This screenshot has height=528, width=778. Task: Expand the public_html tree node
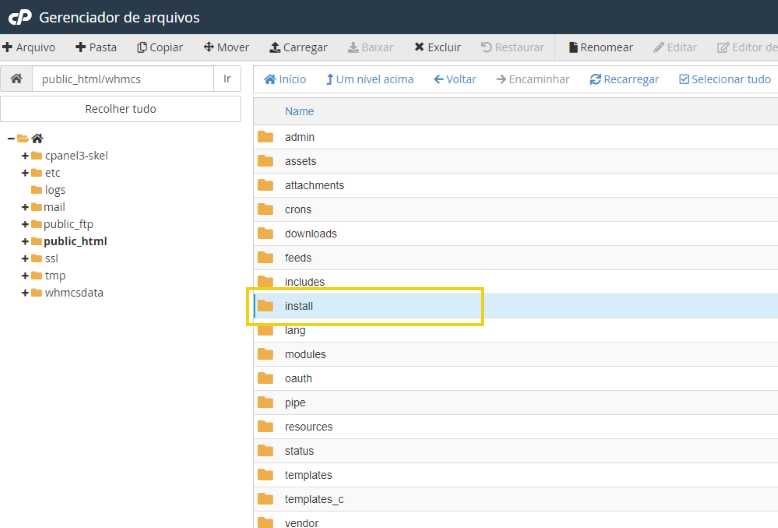tap(25, 241)
